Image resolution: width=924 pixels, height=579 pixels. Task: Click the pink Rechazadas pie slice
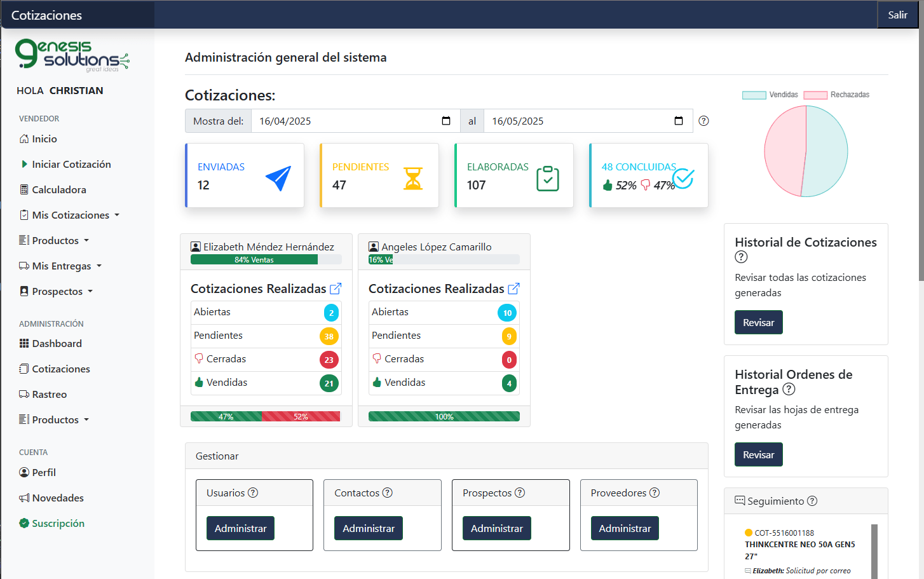tap(784, 150)
